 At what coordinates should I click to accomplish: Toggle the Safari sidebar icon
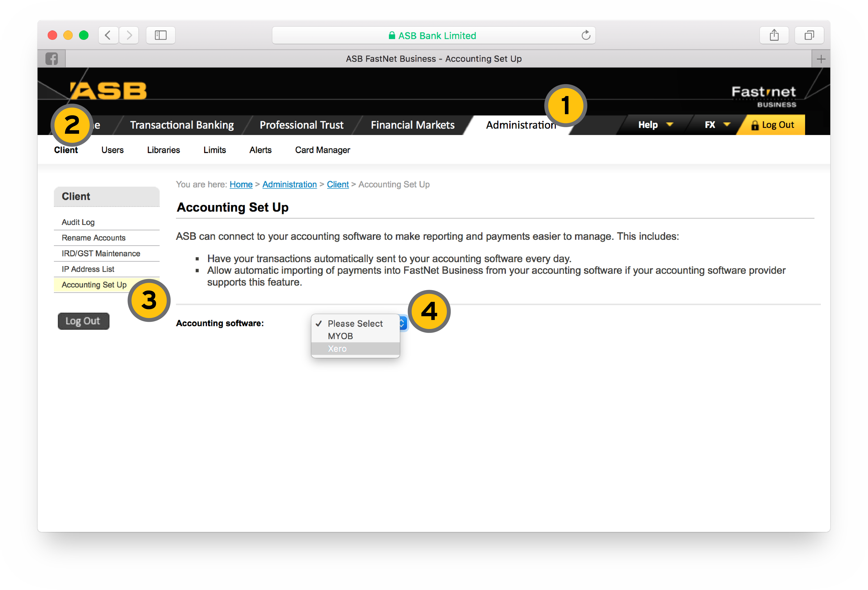tap(161, 35)
